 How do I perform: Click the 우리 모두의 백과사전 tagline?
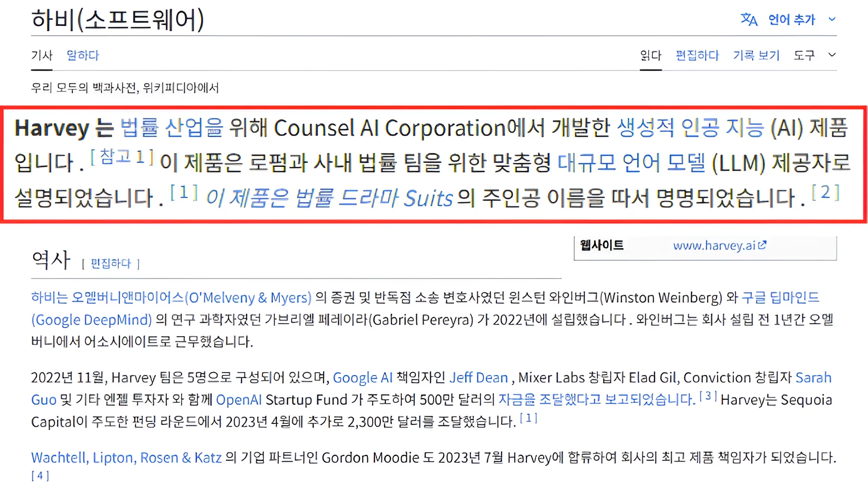pyautogui.click(x=125, y=88)
